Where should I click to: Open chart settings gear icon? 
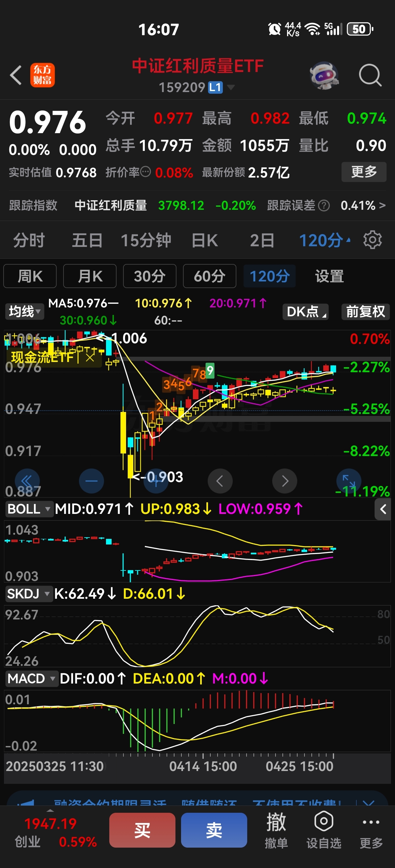pyautogui.click(x=372, y=240)
